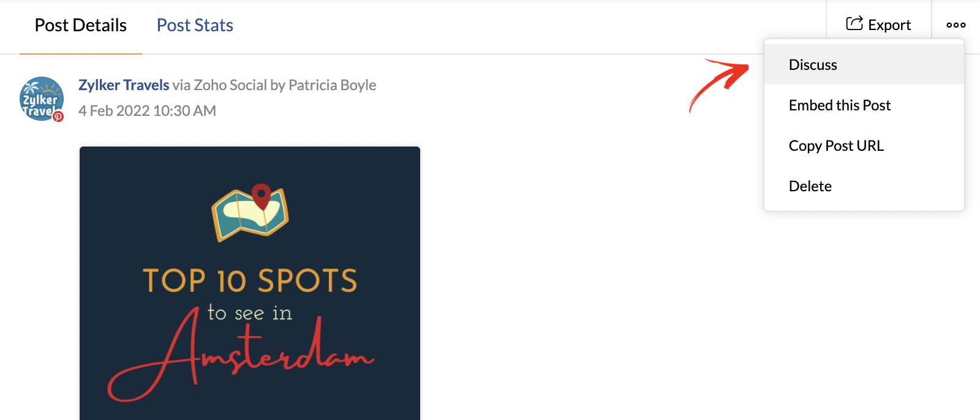Click the Export button label

(889, 25)
